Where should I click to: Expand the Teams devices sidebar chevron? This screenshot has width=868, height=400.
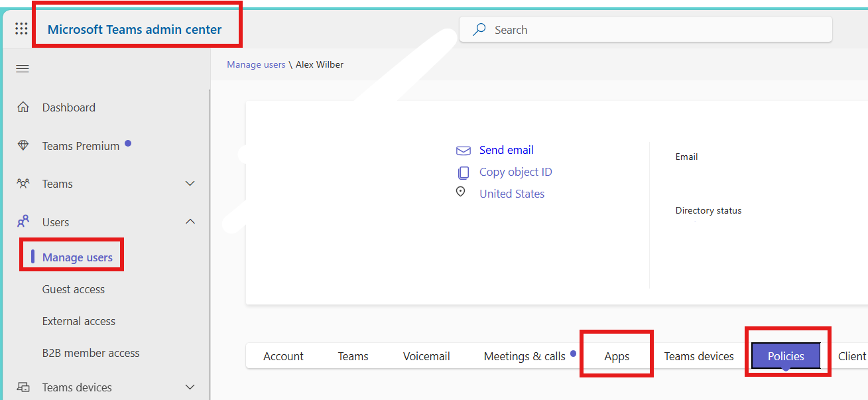pos(190,387)
